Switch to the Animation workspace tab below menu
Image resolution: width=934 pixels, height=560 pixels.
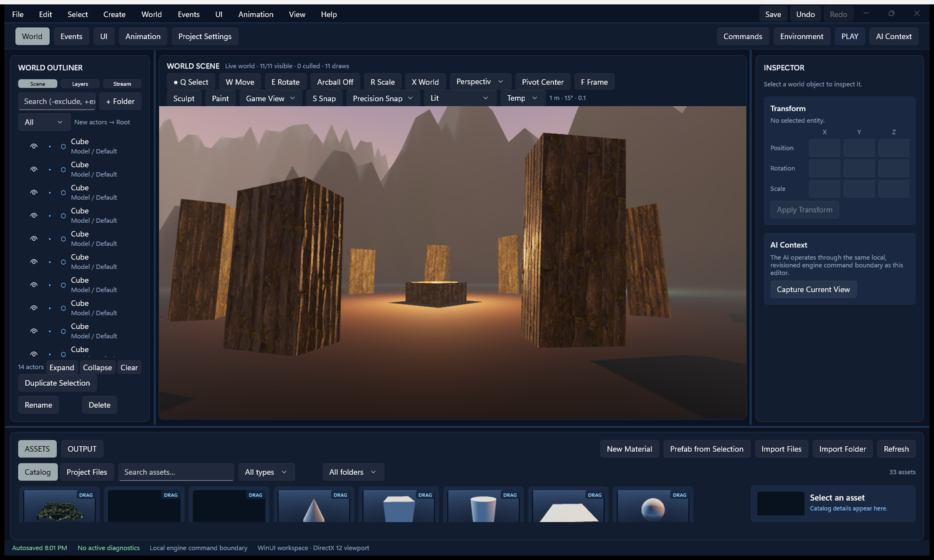click(x=143, y=37)
